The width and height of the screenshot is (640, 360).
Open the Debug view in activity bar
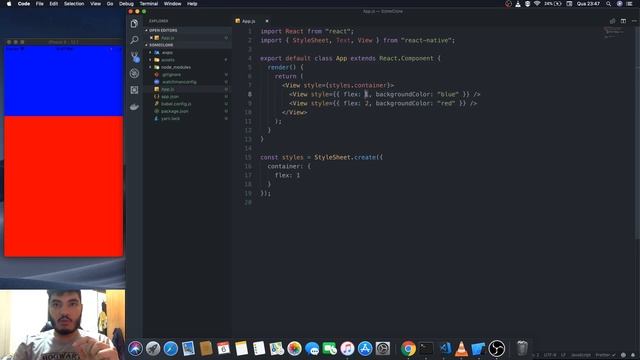134,73
